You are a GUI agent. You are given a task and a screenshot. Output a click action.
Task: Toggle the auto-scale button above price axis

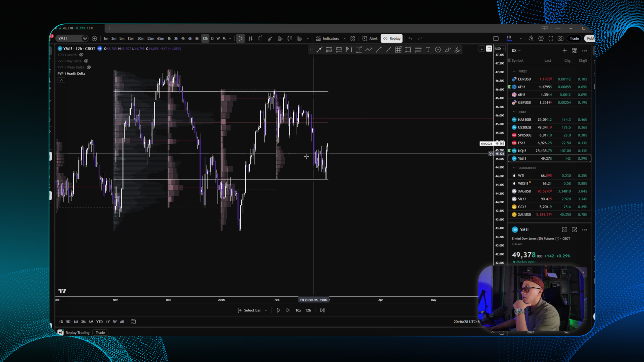[x=489, y=49]
